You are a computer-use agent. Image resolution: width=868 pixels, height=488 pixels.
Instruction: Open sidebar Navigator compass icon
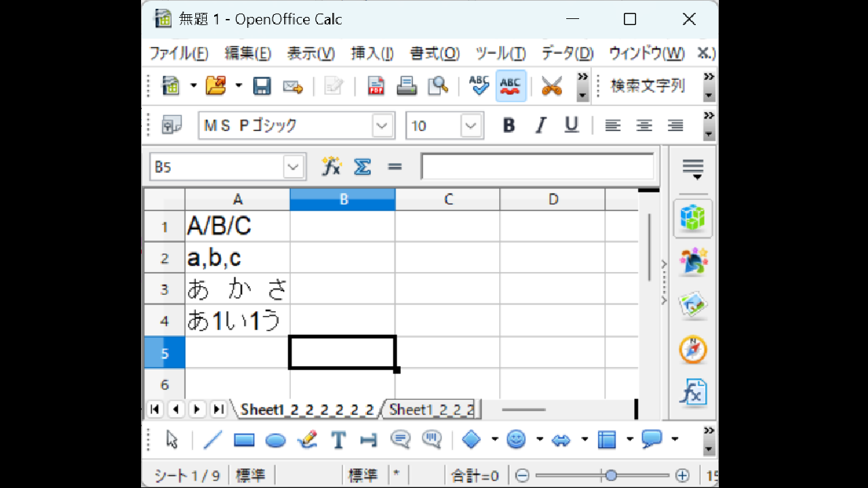tap(693, 350)
